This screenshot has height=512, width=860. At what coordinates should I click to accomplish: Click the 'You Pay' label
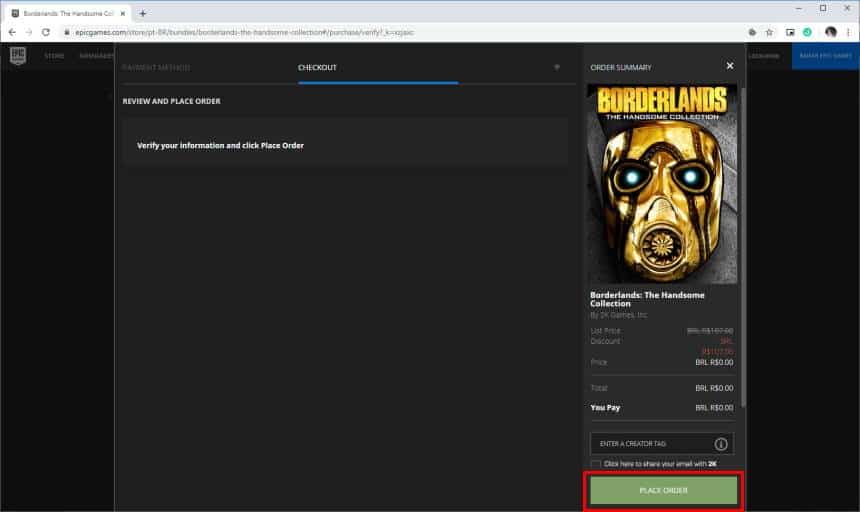pyautogui.click(x=605, y=408)
